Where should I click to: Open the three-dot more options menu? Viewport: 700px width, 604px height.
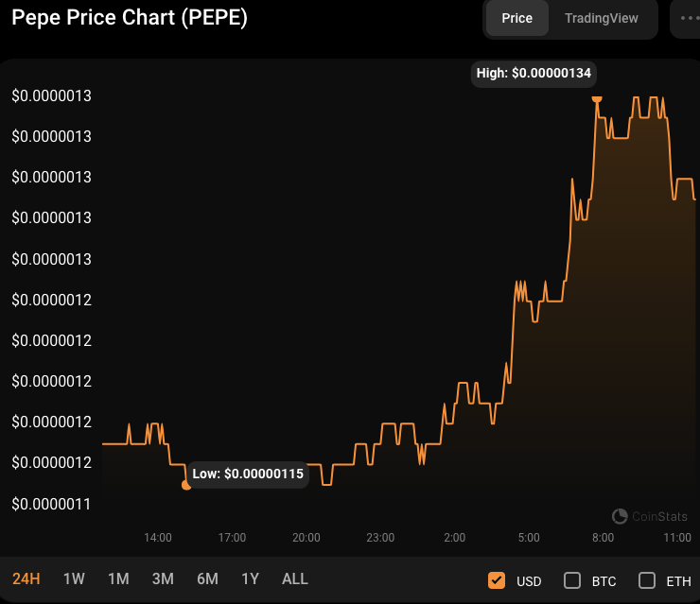[x=687, y=18]
